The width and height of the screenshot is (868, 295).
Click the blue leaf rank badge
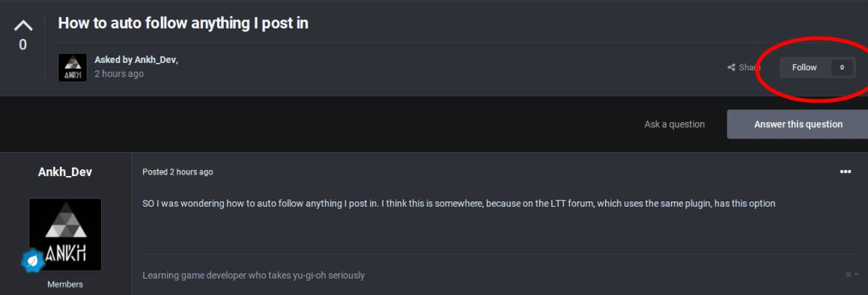(x=33, y=260)
